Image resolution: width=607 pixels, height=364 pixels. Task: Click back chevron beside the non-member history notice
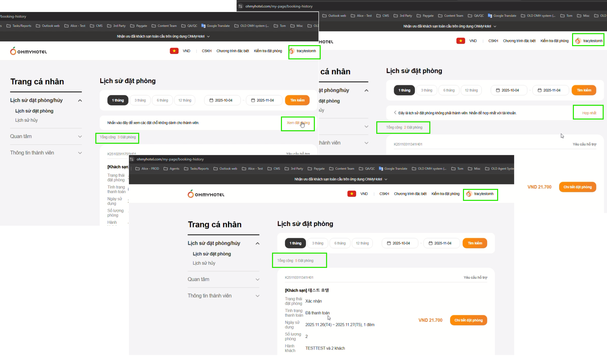pos(395,113)
